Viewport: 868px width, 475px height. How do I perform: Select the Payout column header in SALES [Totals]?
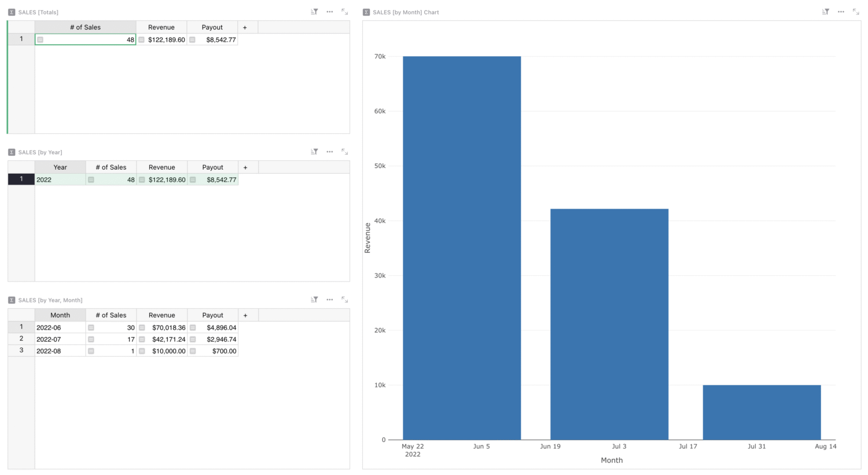pos(212,27)
